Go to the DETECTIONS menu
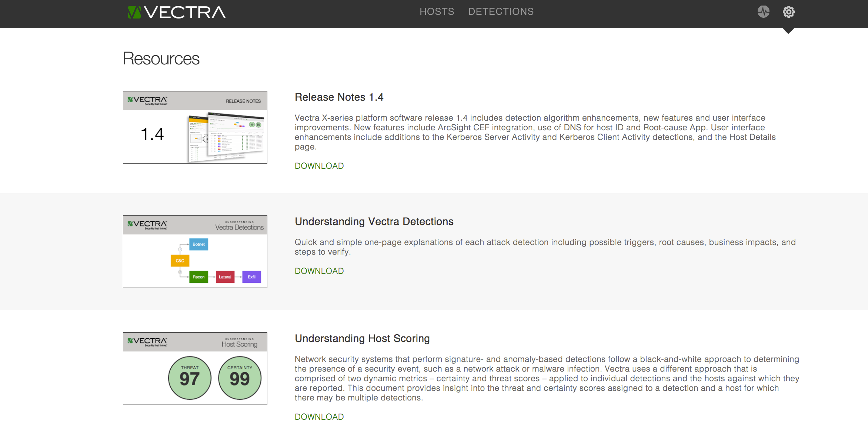Viewport: 868px width, 436px height. [x=501, y=11]
